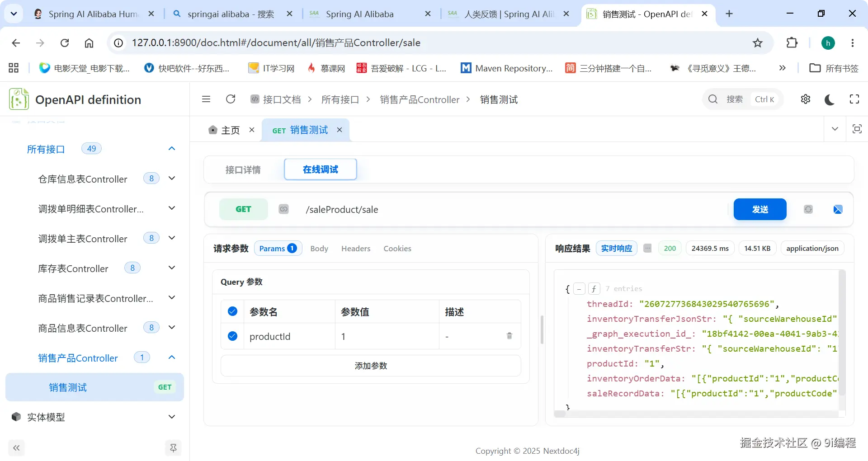
Task: Collapse JSON root with minus button
Action: coord(579,289)
